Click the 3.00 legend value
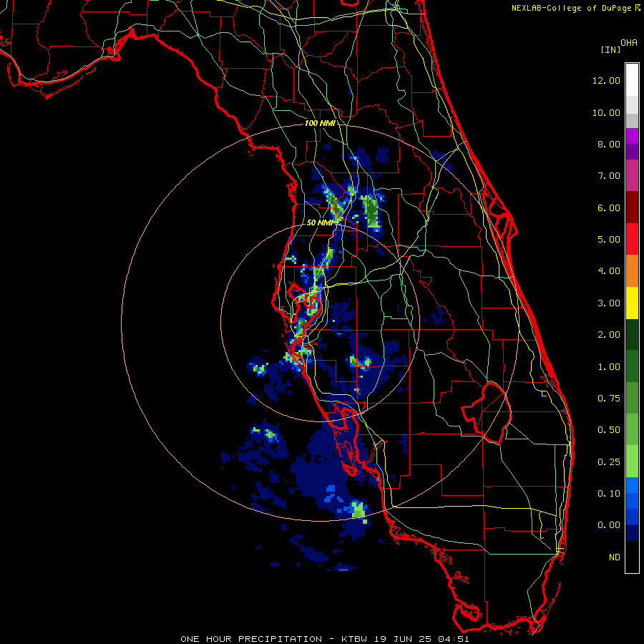 [609, 303]
